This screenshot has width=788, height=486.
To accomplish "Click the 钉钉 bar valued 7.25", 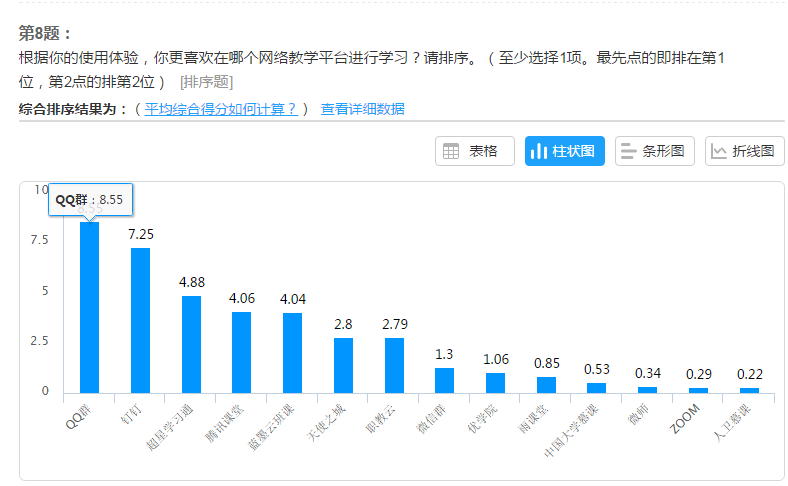I will point(140,320).
